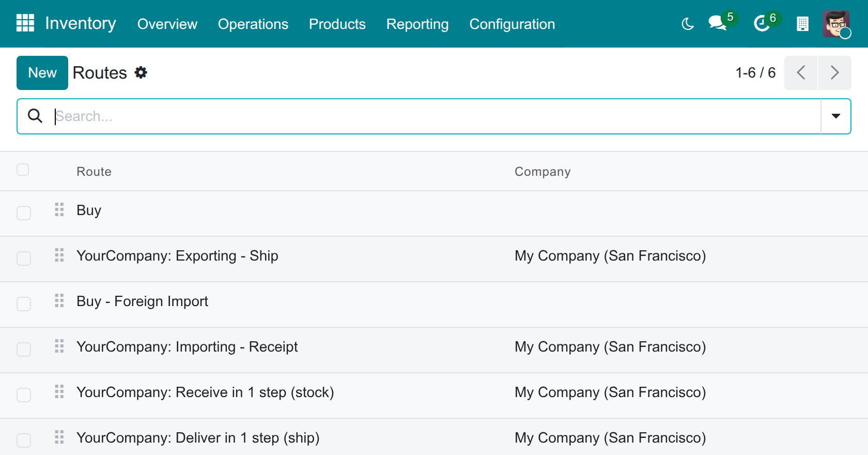Open the activities clock icon
Image resolution: width=868 pixels, height=455 pixels.
[762, 23]
